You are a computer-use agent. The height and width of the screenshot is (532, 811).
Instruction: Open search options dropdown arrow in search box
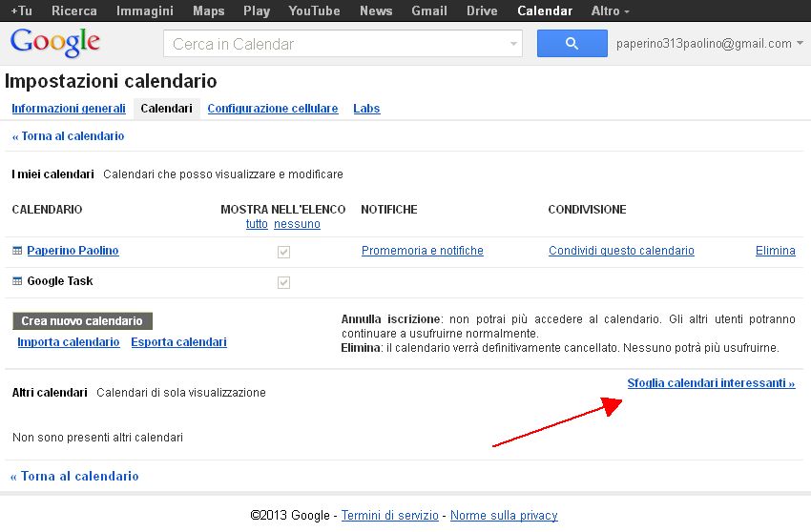(513, 44)
